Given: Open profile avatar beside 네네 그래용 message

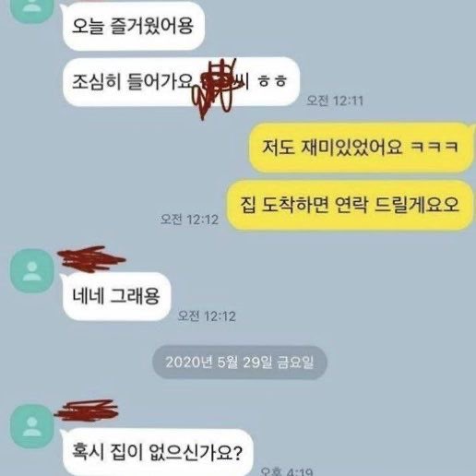Looking at the screenshot, I should [x=32, y=271].
